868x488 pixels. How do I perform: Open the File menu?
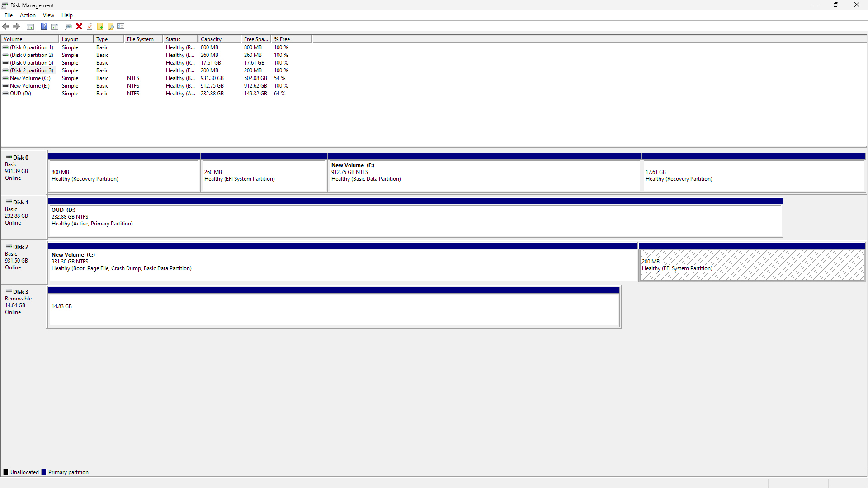9,15
